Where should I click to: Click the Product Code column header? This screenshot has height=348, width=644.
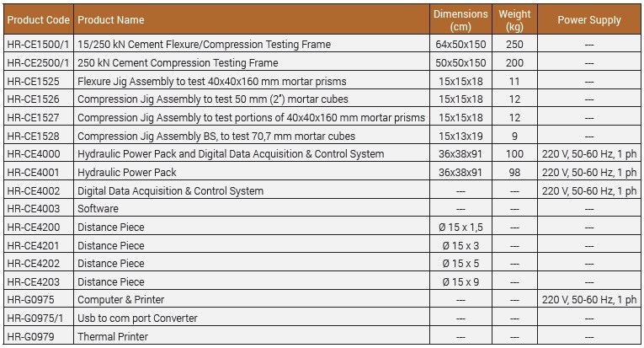tap(38, 19)
